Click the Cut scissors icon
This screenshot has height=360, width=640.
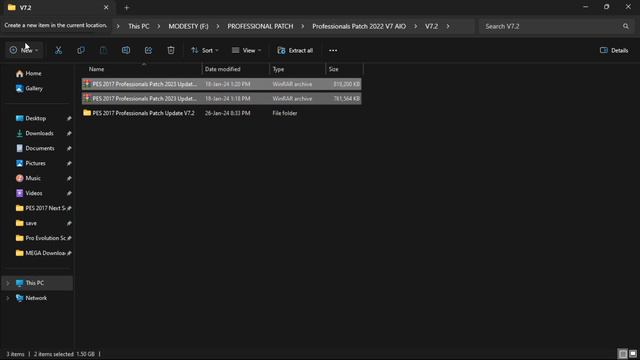tap(58, 50)
